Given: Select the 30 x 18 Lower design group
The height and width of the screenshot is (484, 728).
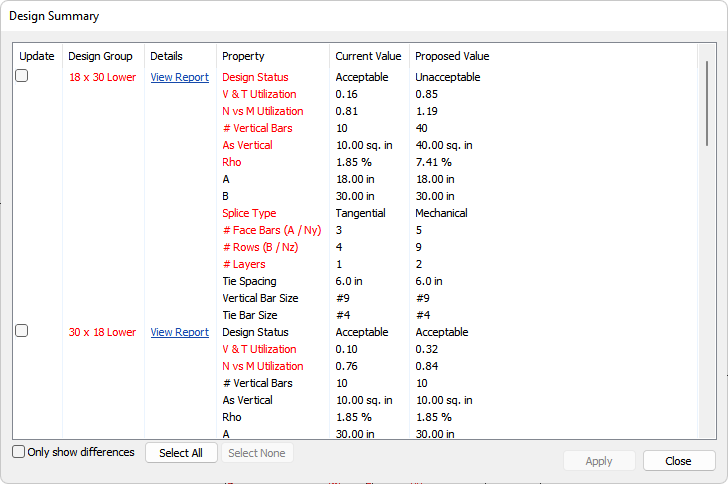Looking at the screenshot, I should [x=102, y=332].
